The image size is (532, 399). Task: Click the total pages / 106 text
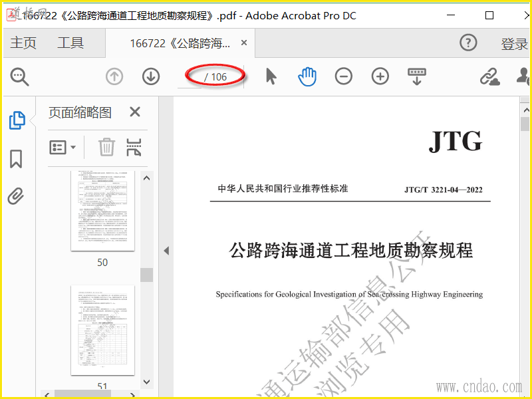click(215, 77)
